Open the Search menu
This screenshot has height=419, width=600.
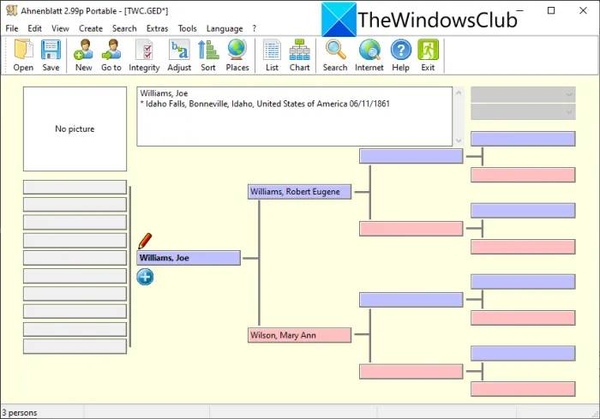click(x=124, y=28)
